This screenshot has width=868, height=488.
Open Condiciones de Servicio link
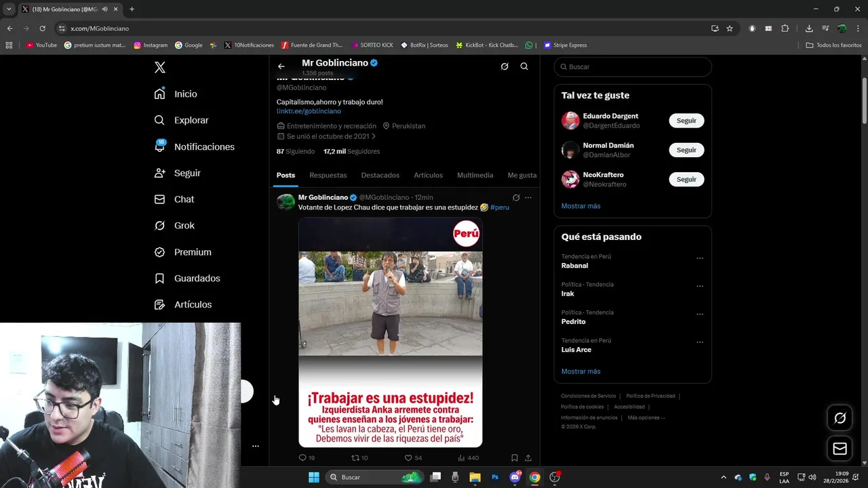point(589,396)
